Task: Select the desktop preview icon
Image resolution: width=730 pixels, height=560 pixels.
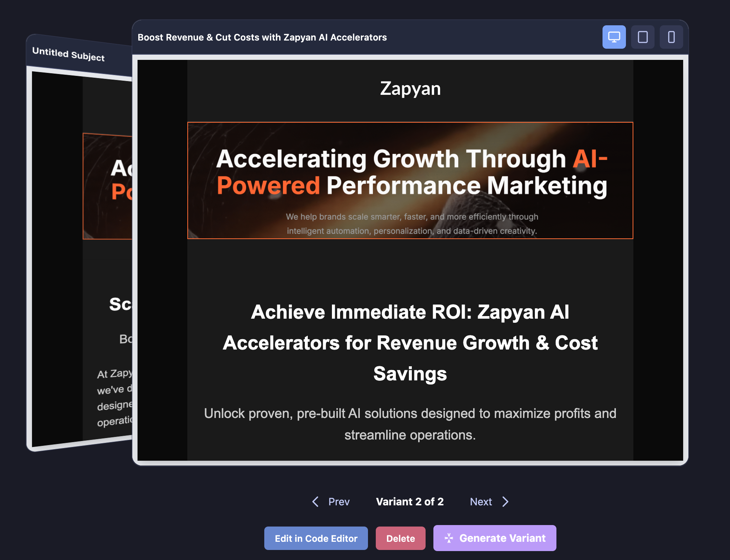Action: click(614, 37)
